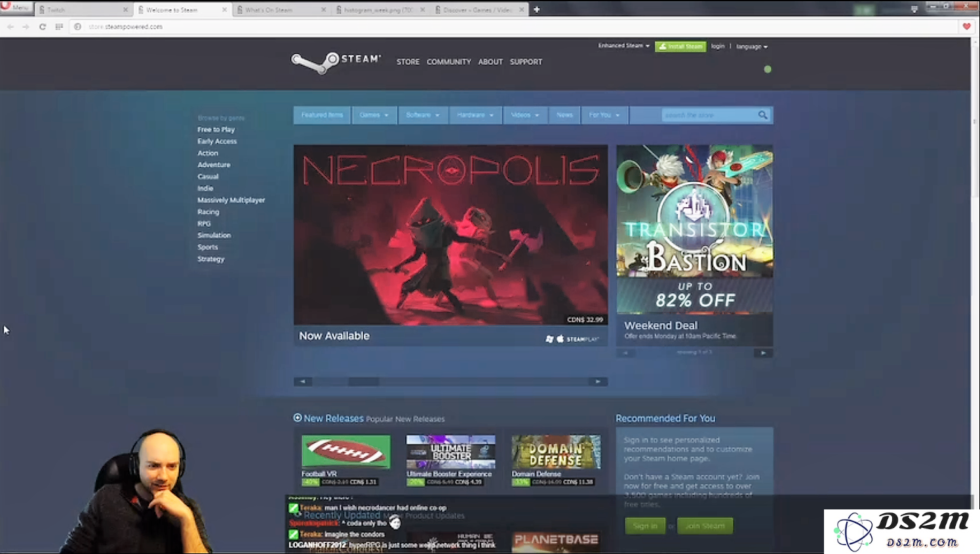The width and height of the screenshot is (980, 554).
Task: Browse the Simulation genre
Action: [214, 236]
